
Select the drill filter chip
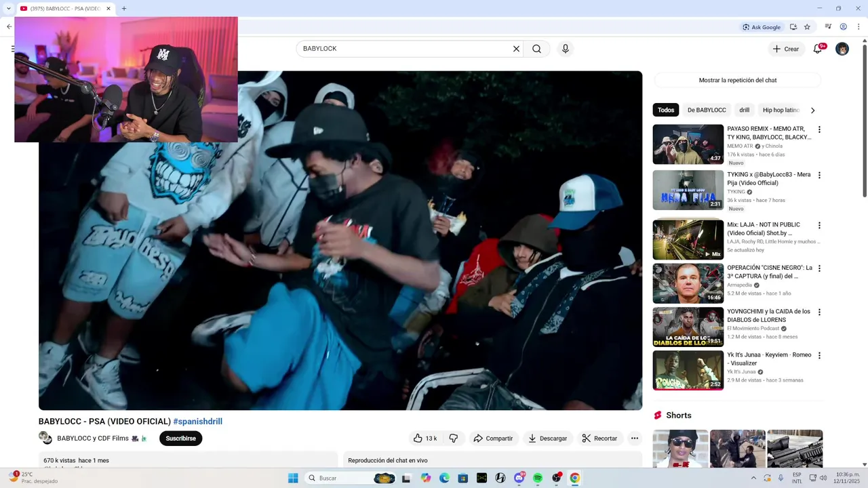point(745,110)
